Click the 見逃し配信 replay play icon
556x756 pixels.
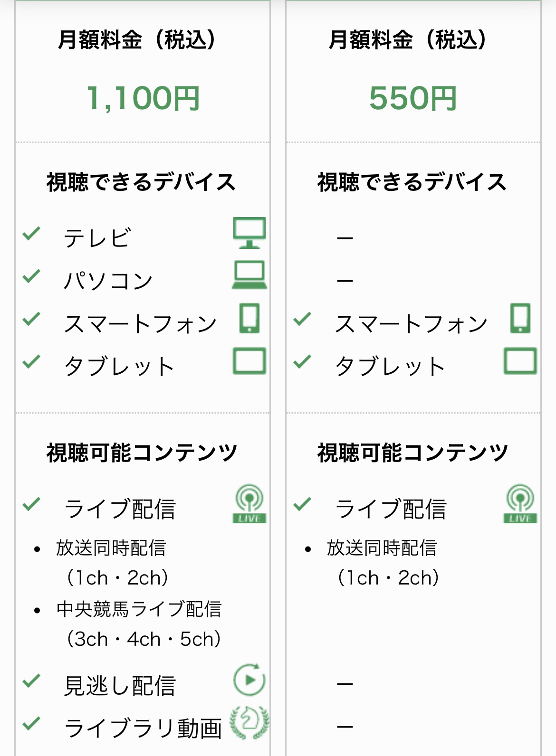point(249,680)
